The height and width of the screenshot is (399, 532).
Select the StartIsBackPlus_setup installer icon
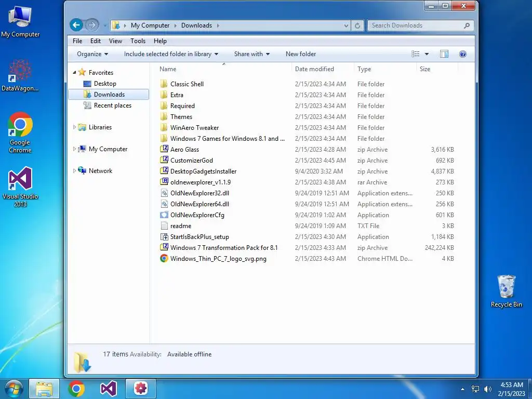click(164, 237)
